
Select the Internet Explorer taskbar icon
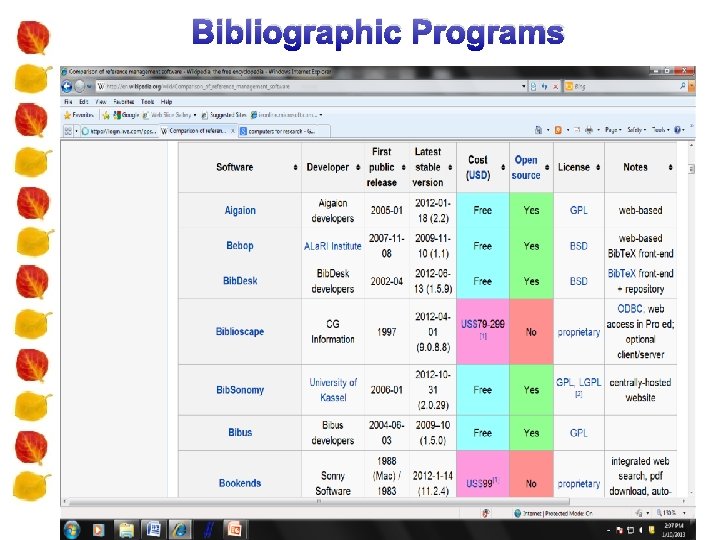[x=180, y=530]
